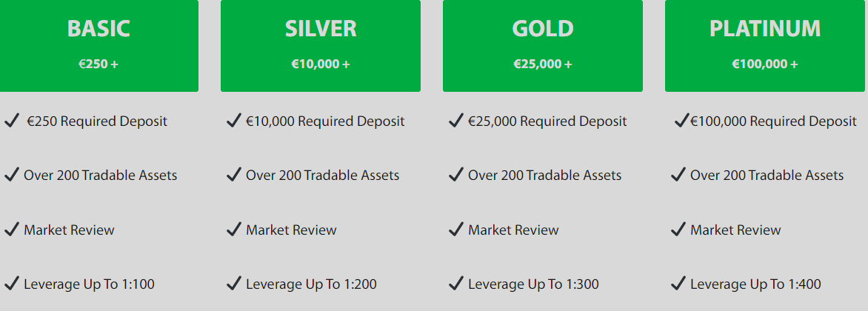Click the checkmark beside Leverage Up To 1:100
Viewport: 868px width, 311px height.
click(12, 283)
